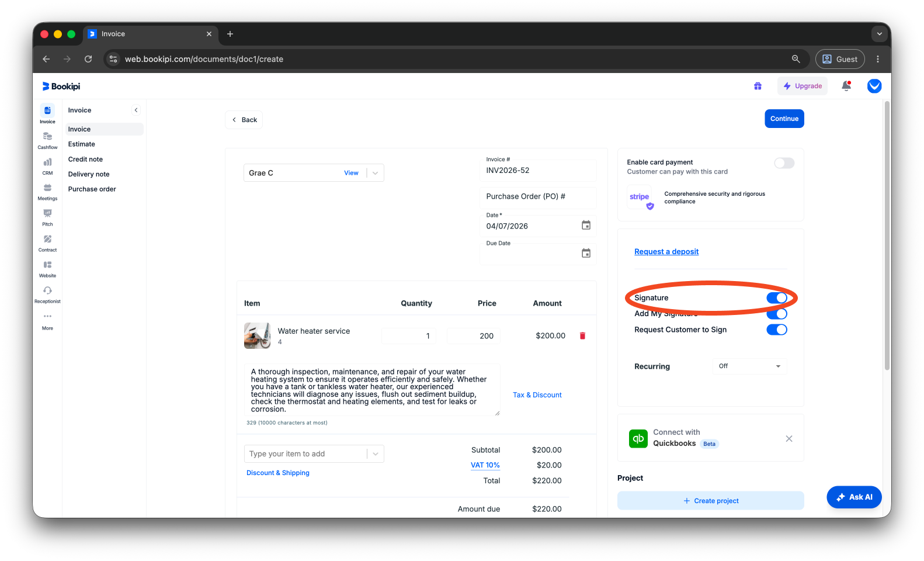Click the Purchase Order (PO) # field
The image size is (924, 561).
(x=538, y=197)
